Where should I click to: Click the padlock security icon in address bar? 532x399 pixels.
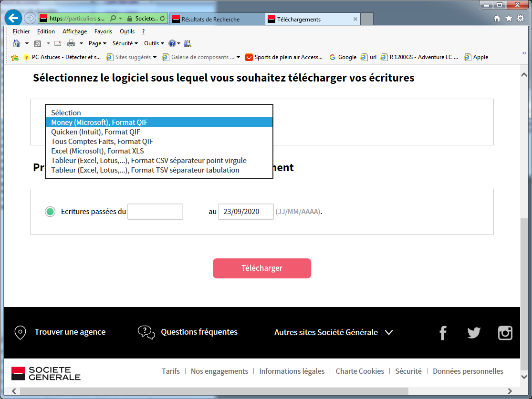tap(130, 18)
